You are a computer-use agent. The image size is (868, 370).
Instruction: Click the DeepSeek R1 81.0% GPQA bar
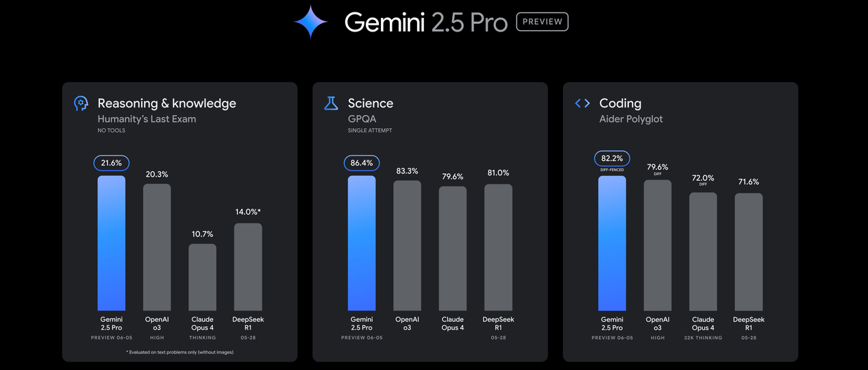click(x=498, y=247)
